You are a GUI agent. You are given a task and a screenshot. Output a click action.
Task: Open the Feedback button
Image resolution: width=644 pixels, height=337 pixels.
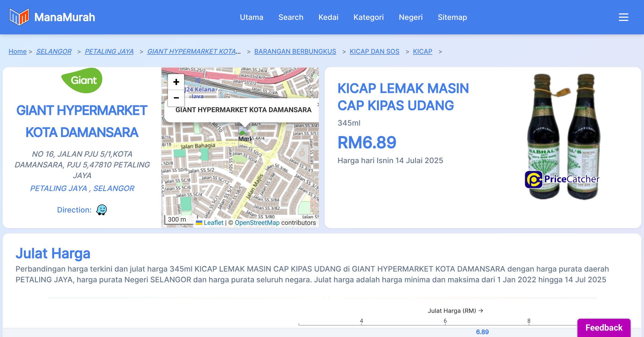pyautogui.click(x=604, y=327)
